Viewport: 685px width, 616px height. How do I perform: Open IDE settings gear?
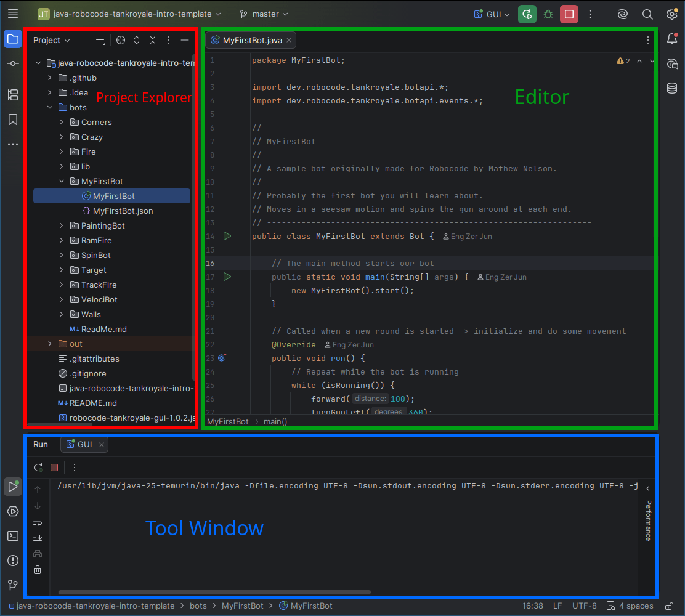pyautogui.click(x=672, y=14)
